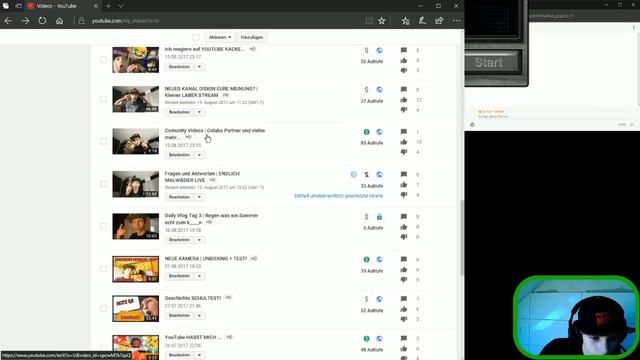Open the NEUE KAMERA video thumbnail
Image resolution: width=640 pixels, height=360 pixels.
[136, 269]
